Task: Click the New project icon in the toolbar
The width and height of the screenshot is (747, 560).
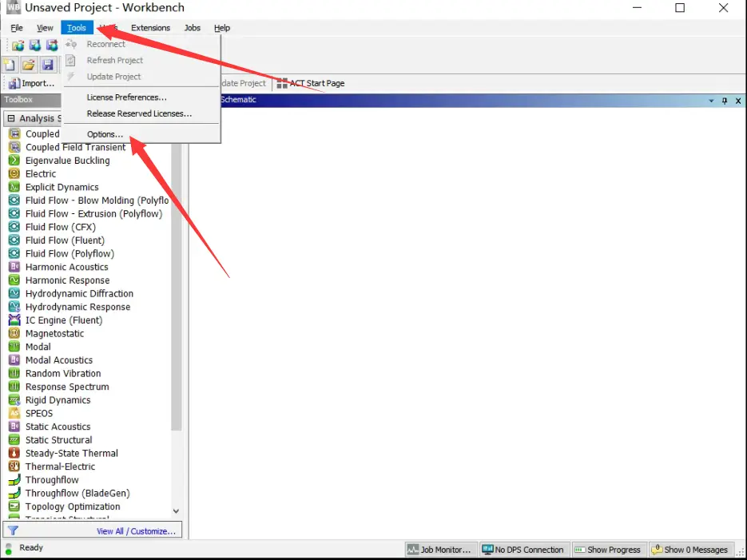Action: tap(10, 64)
